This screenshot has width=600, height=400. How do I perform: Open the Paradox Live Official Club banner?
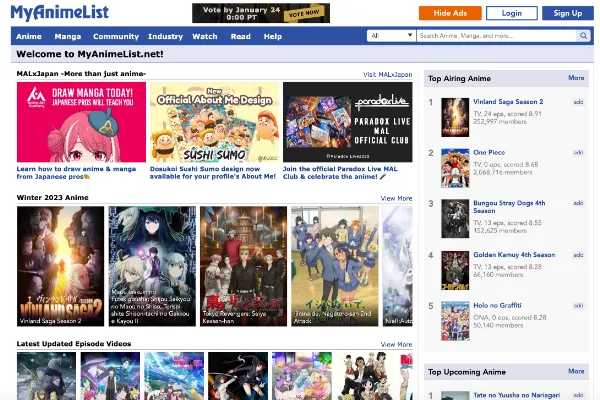pos(347,122)
